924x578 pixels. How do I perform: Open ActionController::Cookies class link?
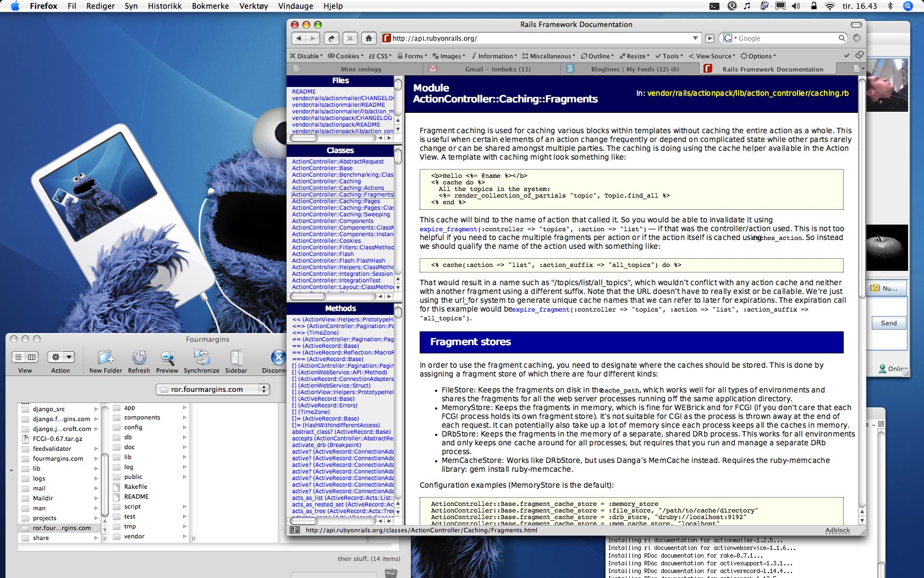[326, 241]
